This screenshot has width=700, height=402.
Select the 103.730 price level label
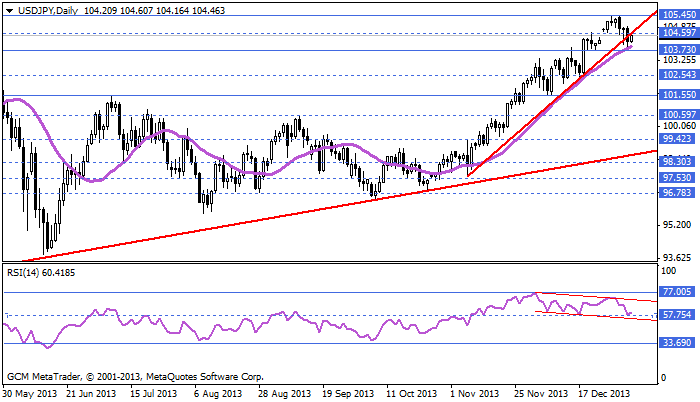coord(679,50)
